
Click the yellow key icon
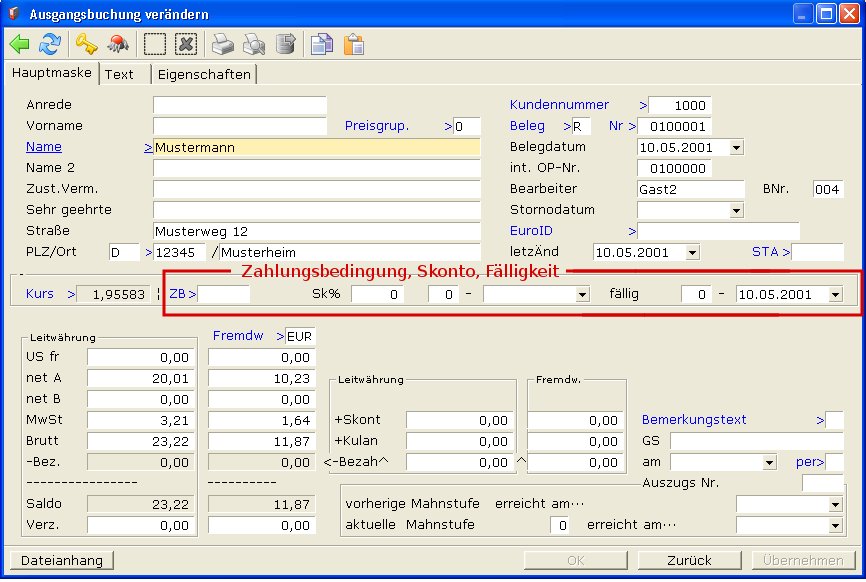(87, 44)
